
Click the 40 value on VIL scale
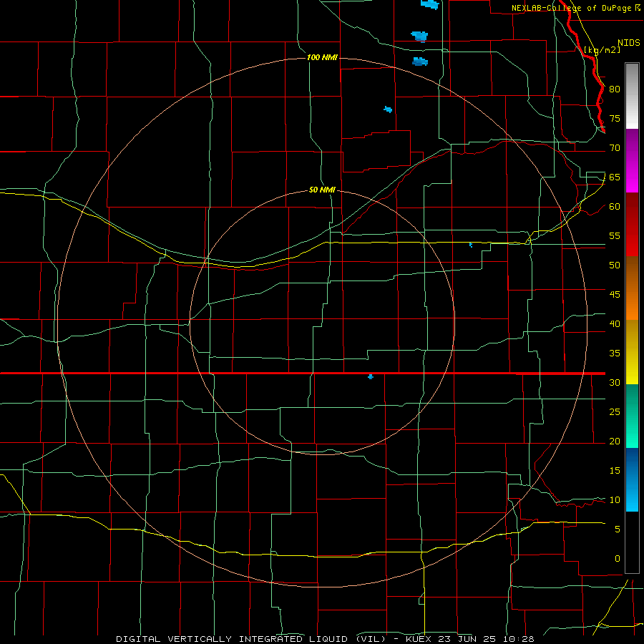(615, 323)
